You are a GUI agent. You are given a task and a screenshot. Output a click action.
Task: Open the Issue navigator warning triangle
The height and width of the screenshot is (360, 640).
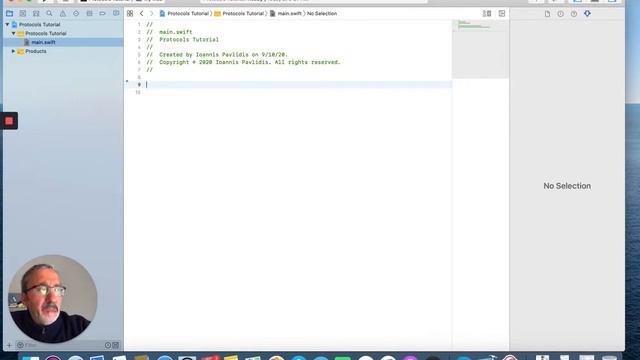(63, 13)
